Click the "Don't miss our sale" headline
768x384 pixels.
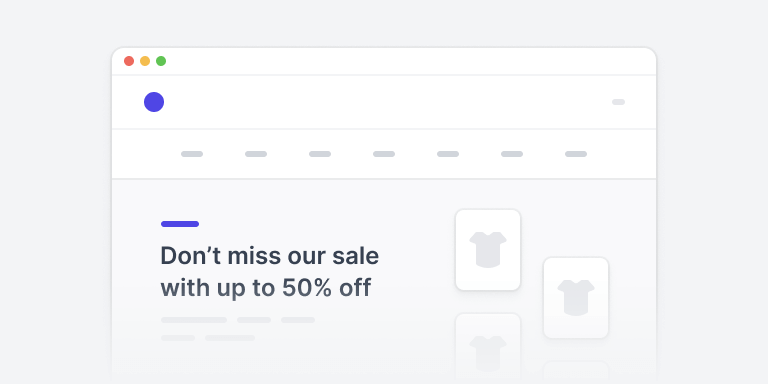pyautogui.click(x=270, y=256)
